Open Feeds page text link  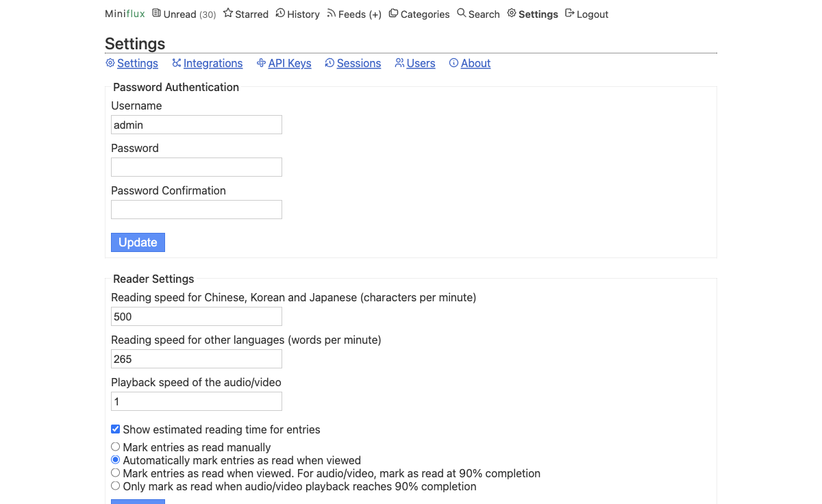(x=352, y=14)
